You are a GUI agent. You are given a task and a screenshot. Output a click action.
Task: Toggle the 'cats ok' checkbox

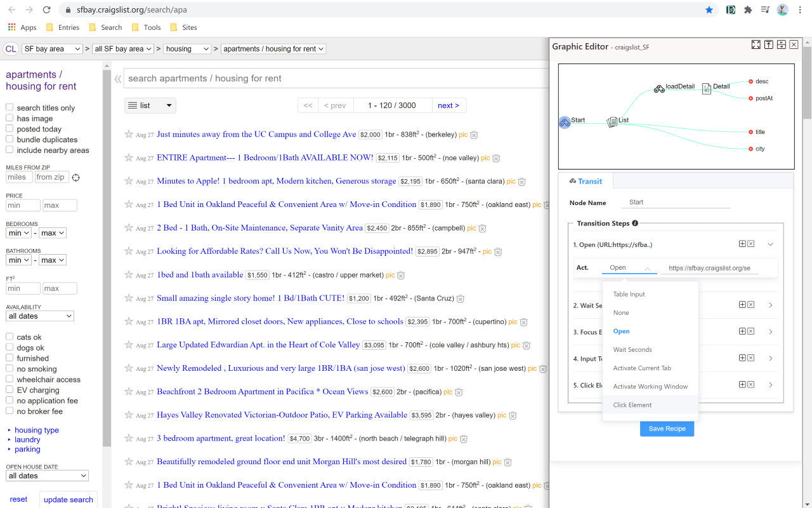(10, 337)
